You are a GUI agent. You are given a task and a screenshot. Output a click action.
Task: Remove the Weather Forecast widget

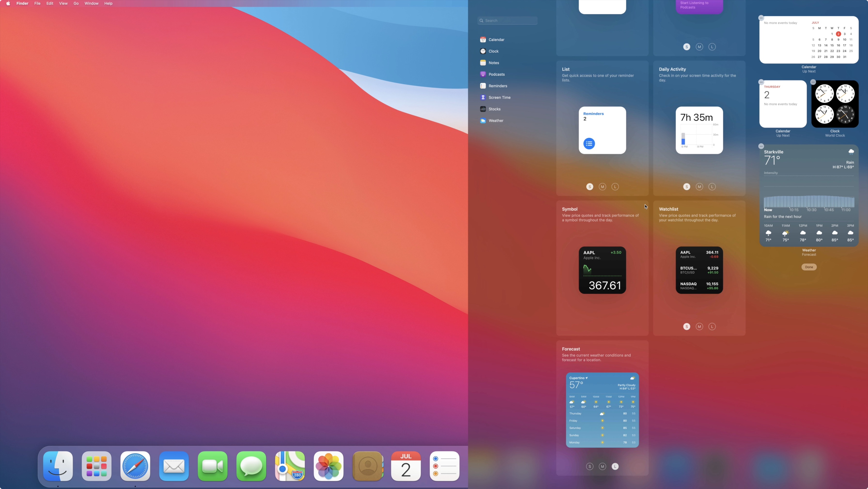[761, 146]
